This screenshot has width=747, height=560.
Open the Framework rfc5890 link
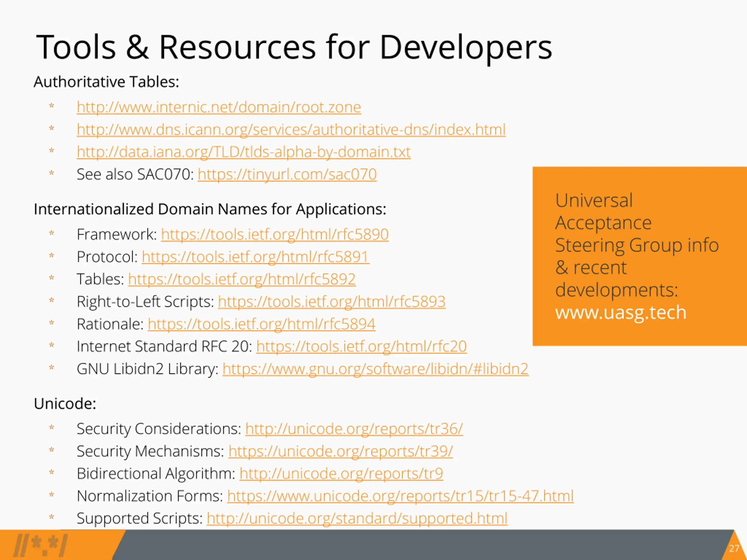(x=275, y=235)
